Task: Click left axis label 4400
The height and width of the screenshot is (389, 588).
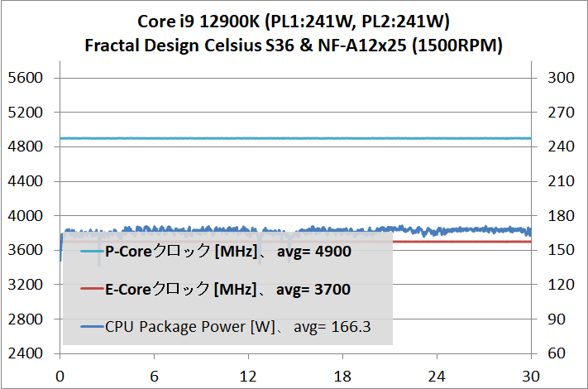Action: pyautogui.click(x=26, y=181)
